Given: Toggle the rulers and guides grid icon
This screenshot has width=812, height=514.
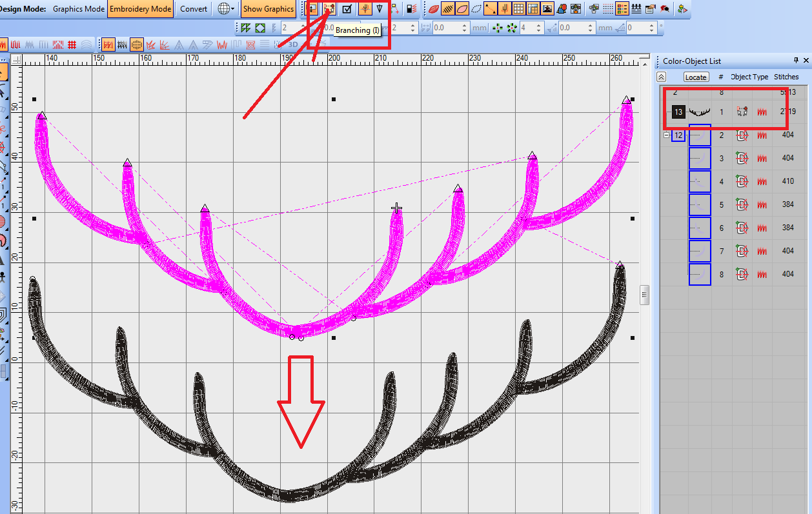Looking at the screenshot, I should coord(533,9).
